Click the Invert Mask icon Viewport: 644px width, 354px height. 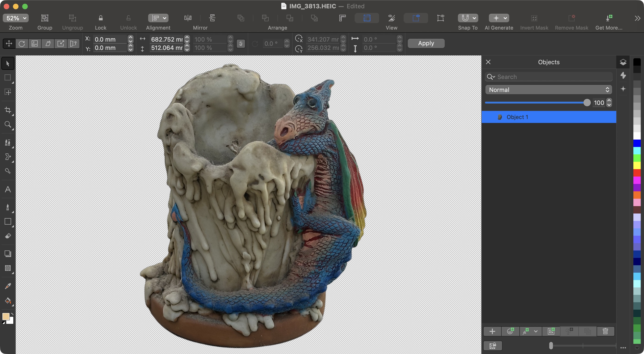[x=534, y=18]
